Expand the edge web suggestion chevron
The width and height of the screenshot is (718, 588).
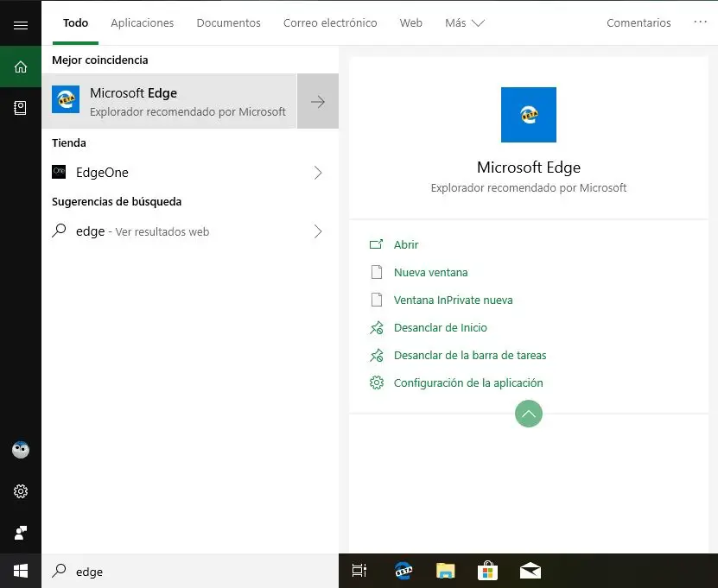(318, 231)
